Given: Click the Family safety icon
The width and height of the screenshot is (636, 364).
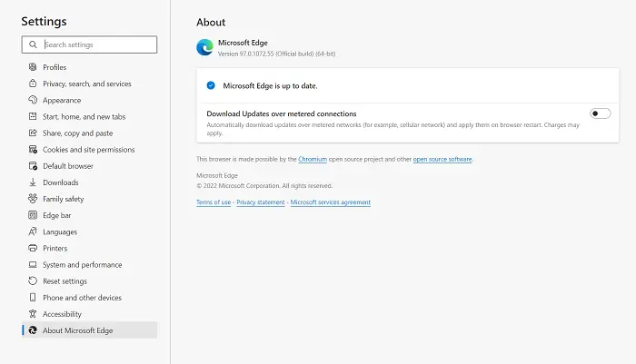Looking at the screenshot, I should (x=33, y=199).
